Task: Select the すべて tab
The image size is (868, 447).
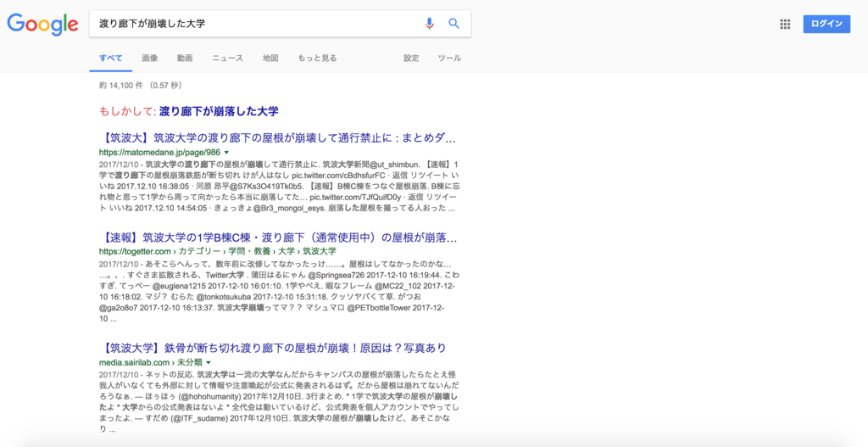Action: (111, 59)
